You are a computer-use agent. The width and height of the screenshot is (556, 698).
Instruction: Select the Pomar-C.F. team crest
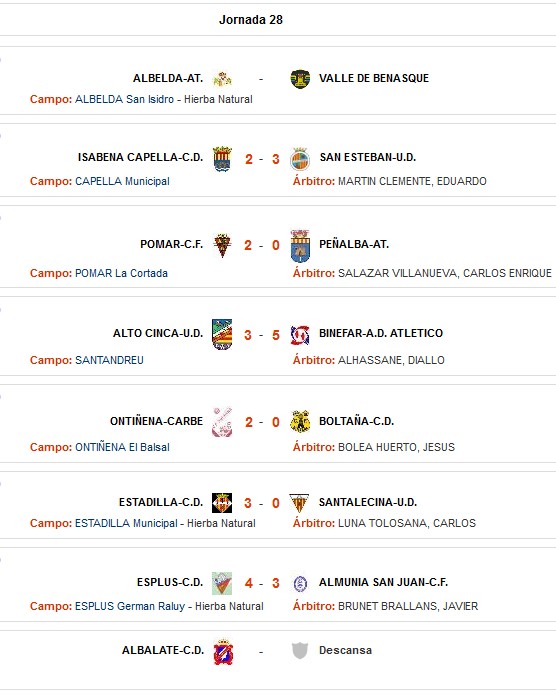tap(222, 245)
